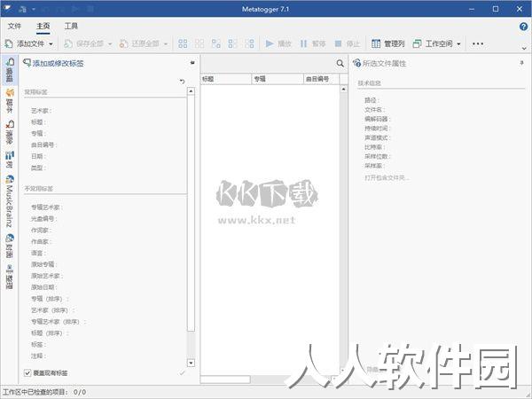
Task: Expand the 工作空间 dropdown arrow
Action: pos(459,44)
